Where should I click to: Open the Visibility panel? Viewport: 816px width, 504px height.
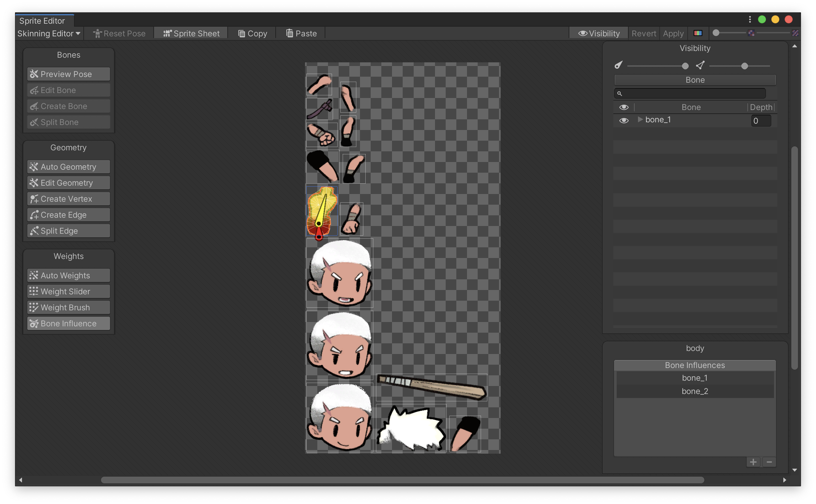pyautogui.click(x=599, y=33)
